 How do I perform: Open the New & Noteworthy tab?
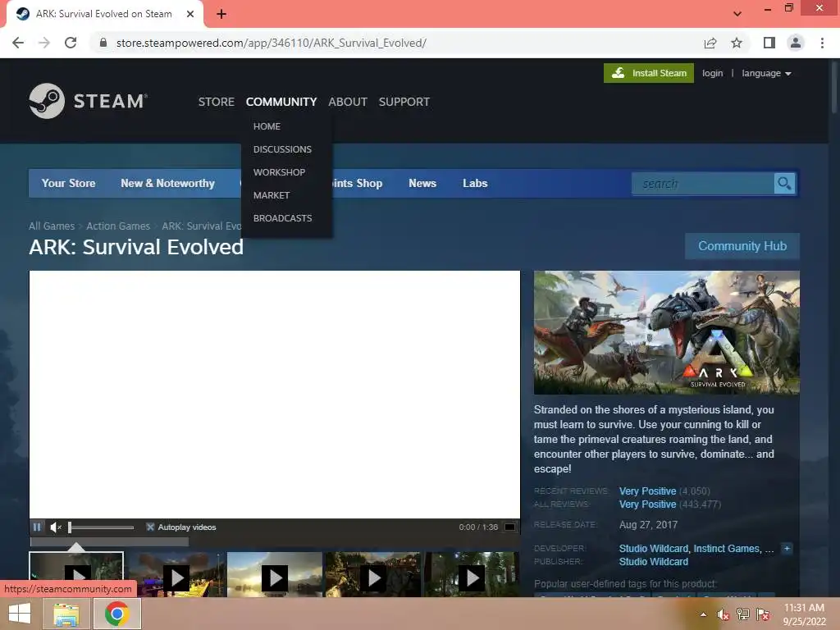(x=167, y=183)
